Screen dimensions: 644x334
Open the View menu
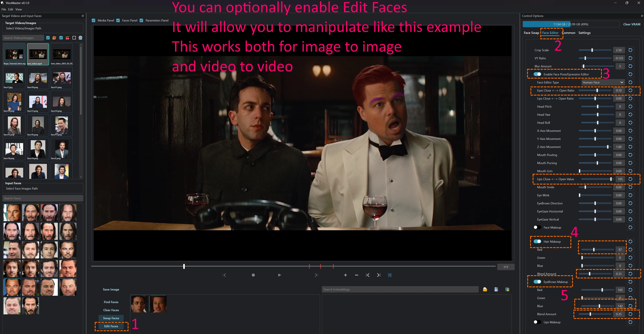18,9
